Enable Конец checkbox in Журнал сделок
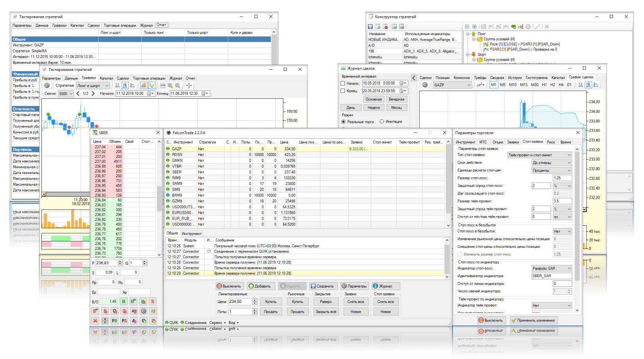 (343, 91)
